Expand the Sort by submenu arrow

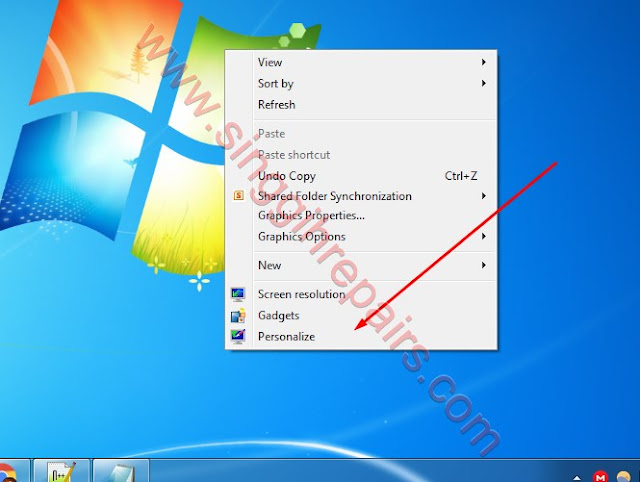(x=484, y=83)
